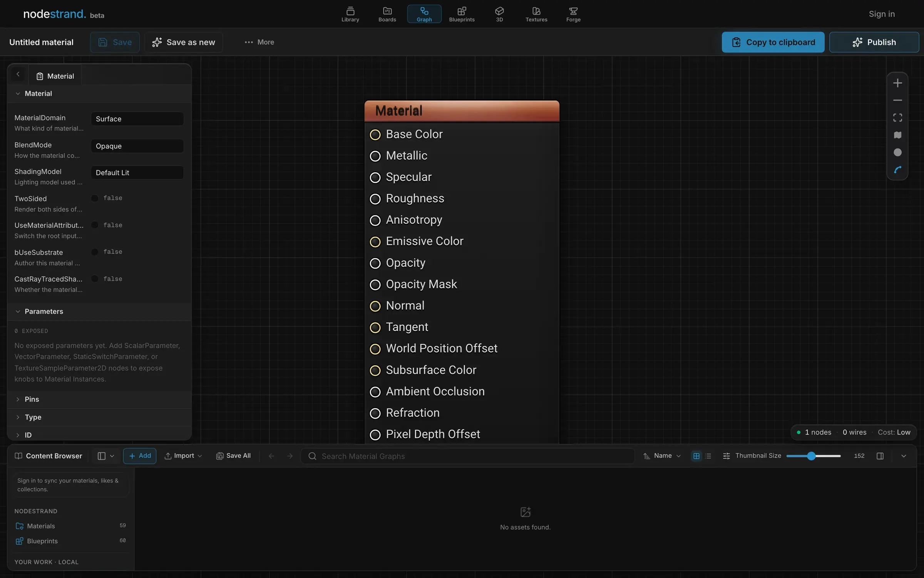Go forward with the right arrow icon
The width and height of the screenshot is (924, 578).
[x=290, y=456]
